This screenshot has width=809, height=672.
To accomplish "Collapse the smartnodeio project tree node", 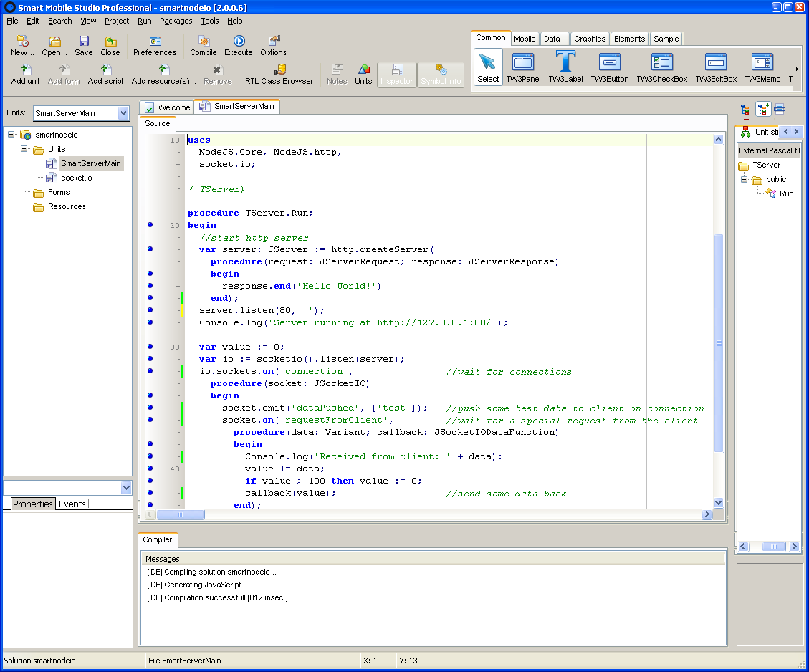I will 11,135.
